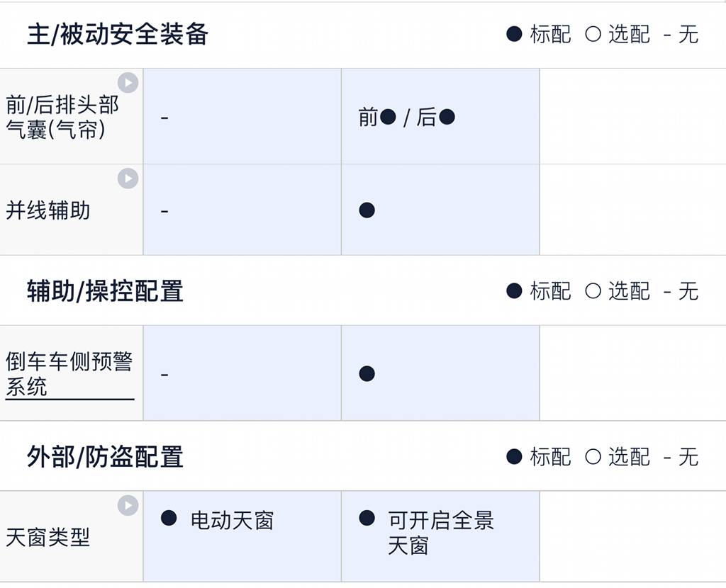Click 标配 filled-dot legend in 主/被动安全装备 header
The width and height of the screenshot is (726, 588).
coord(539,34)
